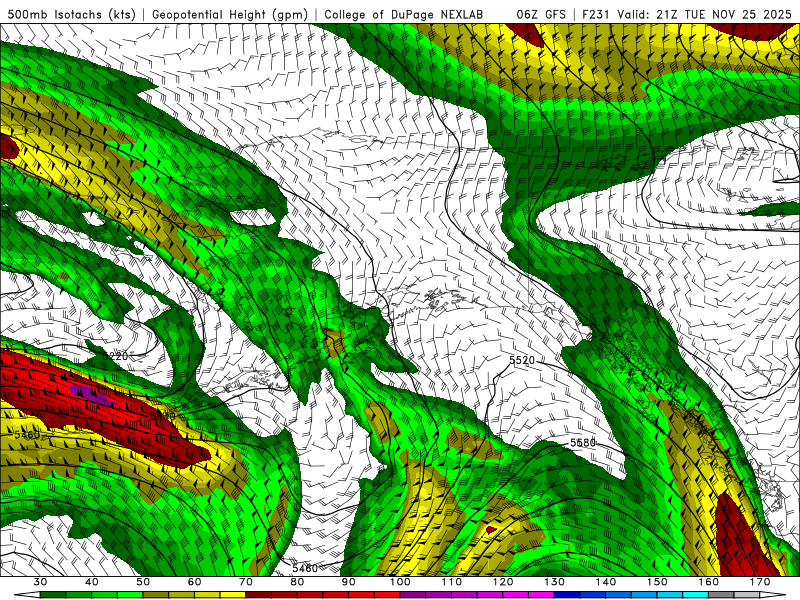Click the bright yellow swatch left of 70
This screenshot has height=600, width=800.
[233, 595]
